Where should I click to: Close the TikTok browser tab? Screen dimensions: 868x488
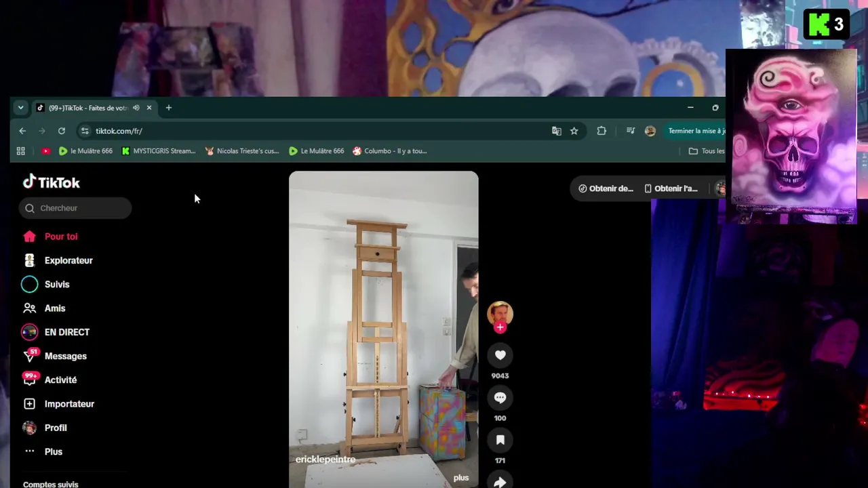(x=149, y=108)
